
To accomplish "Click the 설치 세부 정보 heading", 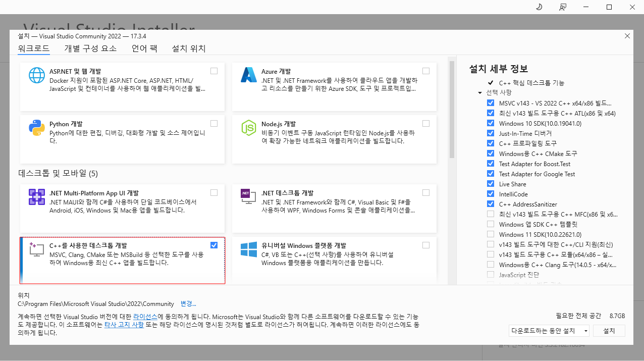I will (499, 69).
